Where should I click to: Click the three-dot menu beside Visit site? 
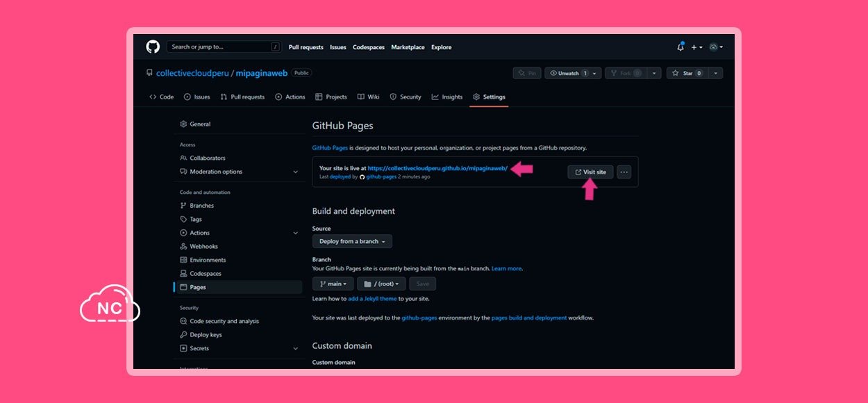point(624,172)
